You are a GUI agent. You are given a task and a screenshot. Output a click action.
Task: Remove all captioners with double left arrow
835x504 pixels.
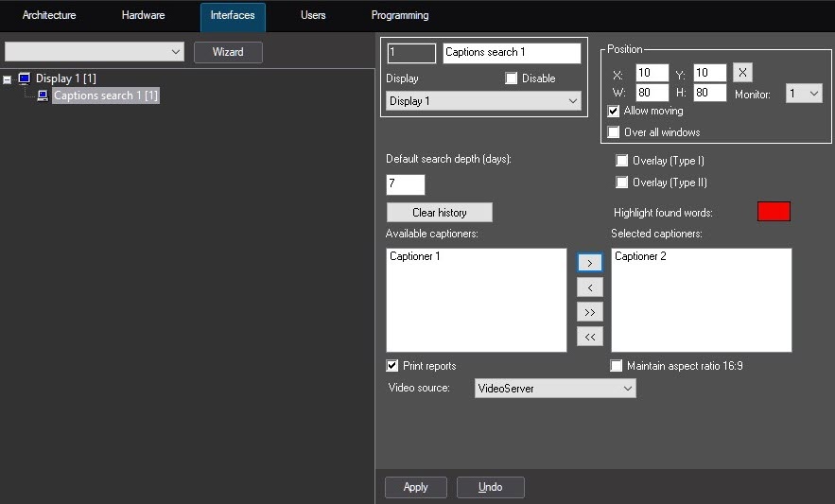pyautogui.click(x=589, y=337)
